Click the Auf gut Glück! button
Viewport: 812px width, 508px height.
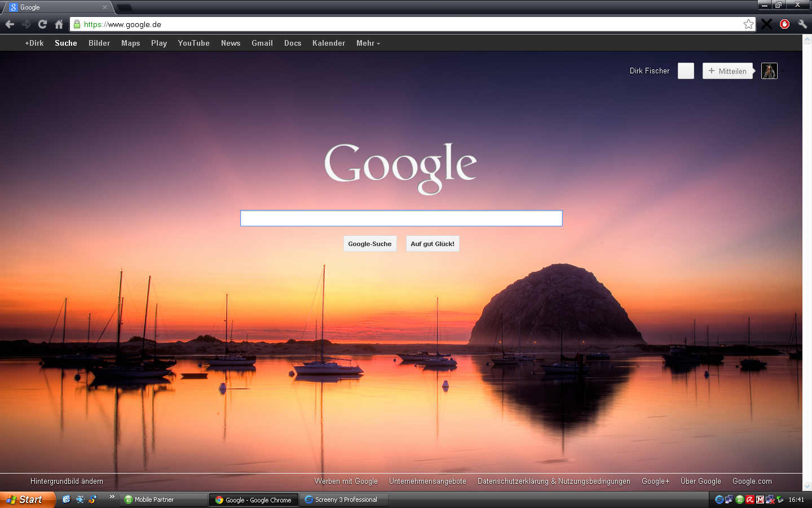pos(433,244)
